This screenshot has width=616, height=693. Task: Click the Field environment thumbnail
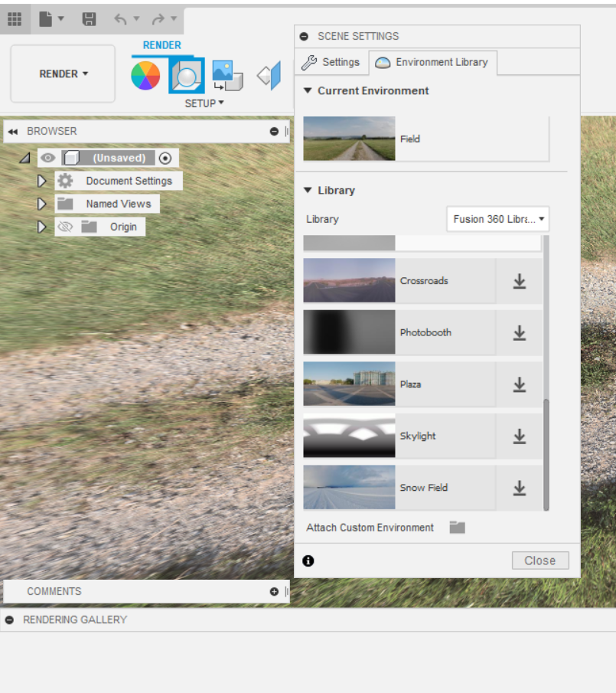click(x=349, y=139)
